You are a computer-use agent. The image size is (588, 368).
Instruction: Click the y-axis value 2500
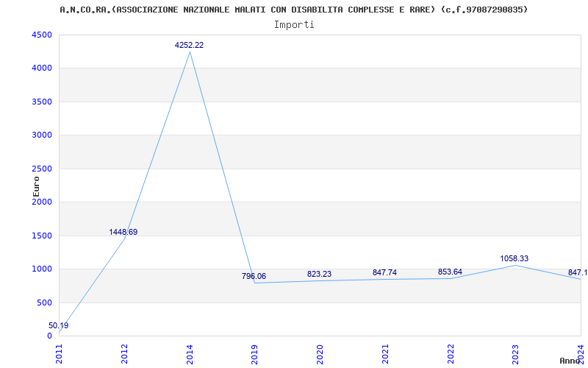[42, 169]
